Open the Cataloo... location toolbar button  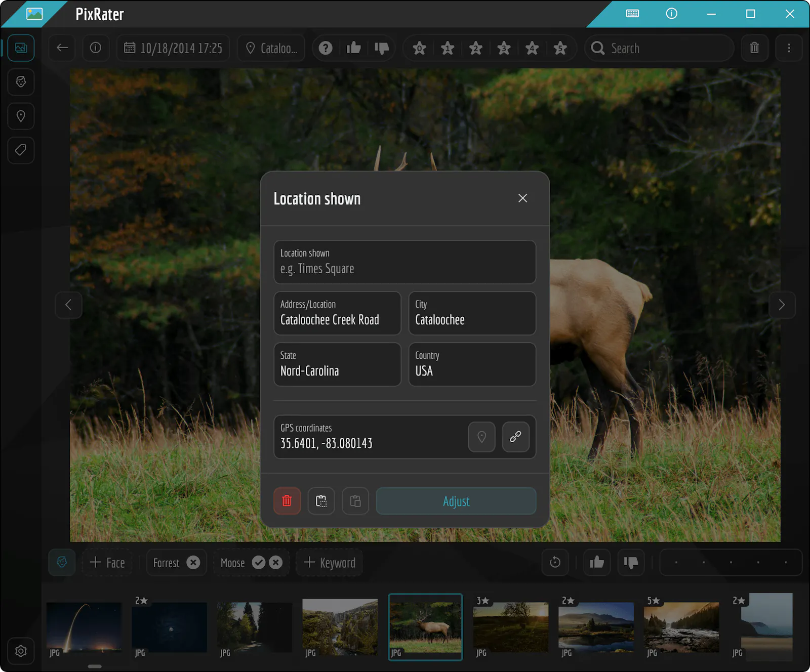[271, 48]
